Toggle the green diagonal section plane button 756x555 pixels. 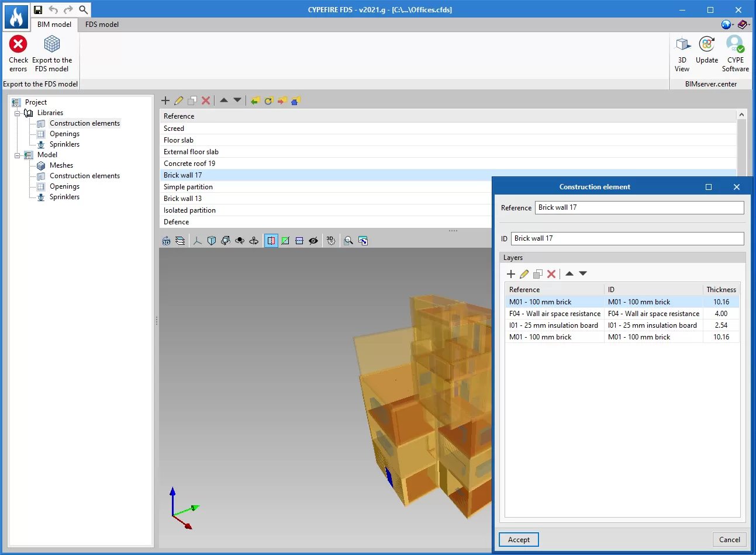pos(285,241)
